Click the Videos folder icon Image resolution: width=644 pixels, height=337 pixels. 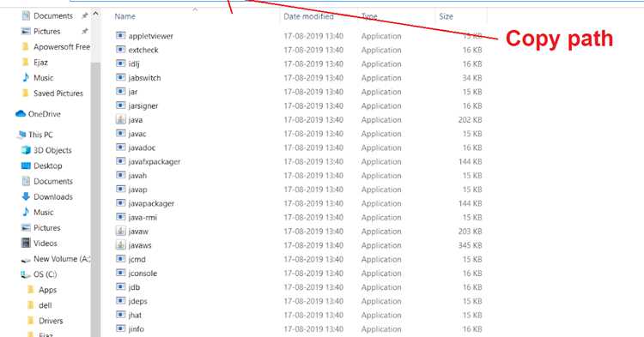click(26, 244)
